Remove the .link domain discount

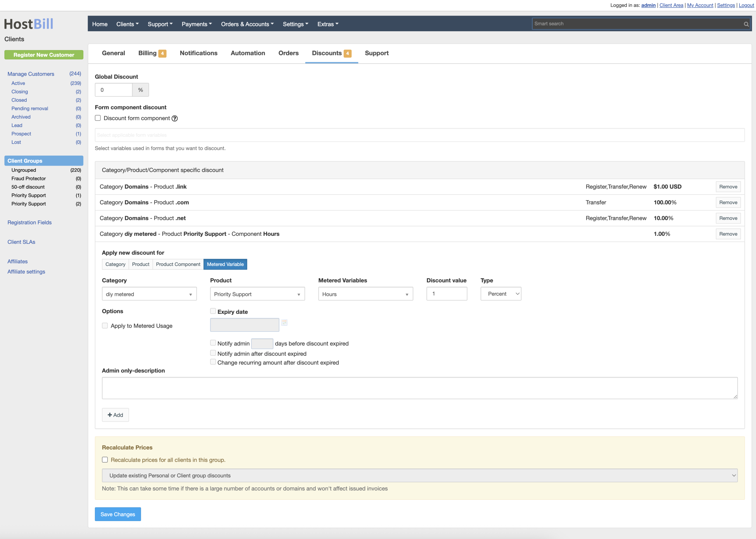(729, 187)
